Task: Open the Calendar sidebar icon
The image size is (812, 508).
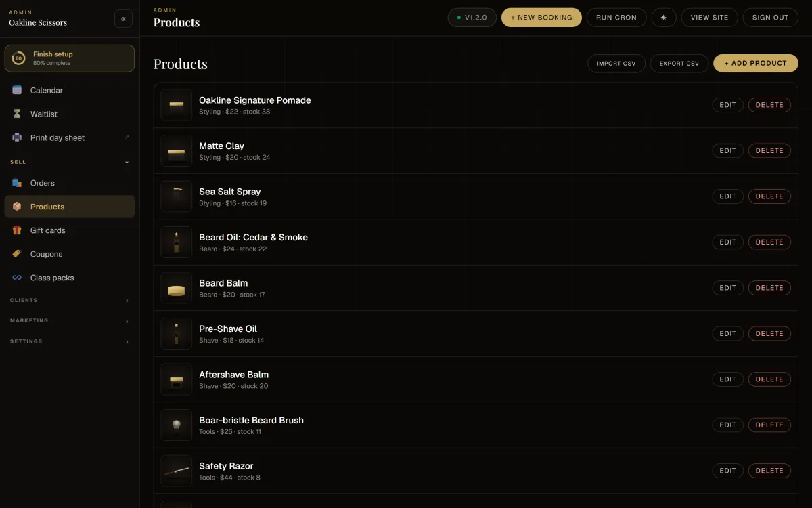Action: [x=17, y=90]
